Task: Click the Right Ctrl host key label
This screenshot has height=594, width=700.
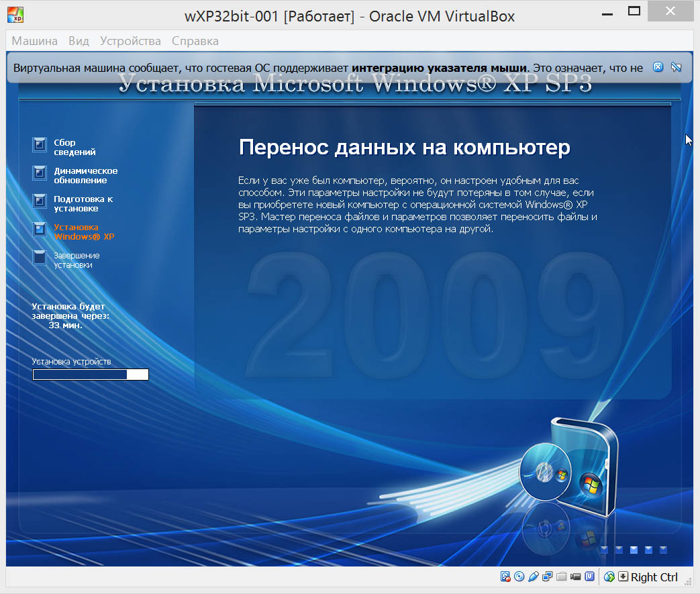Action: [x=654, y=577]
